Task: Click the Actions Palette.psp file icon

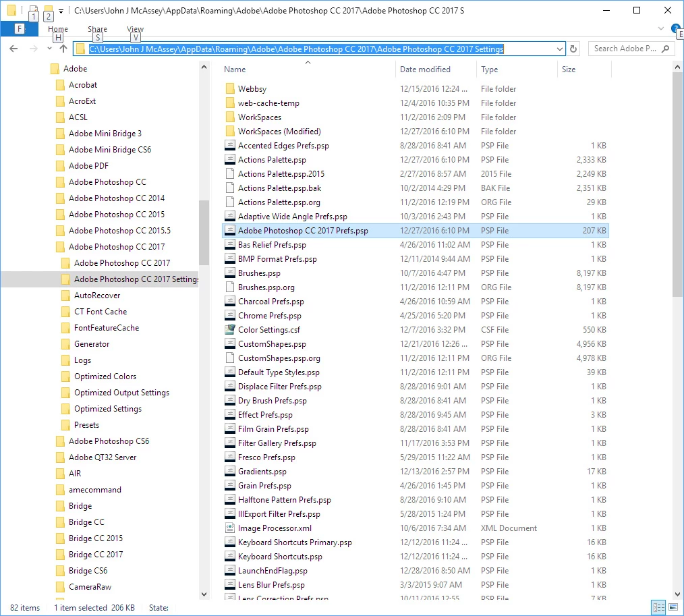Action: point(230,160)
